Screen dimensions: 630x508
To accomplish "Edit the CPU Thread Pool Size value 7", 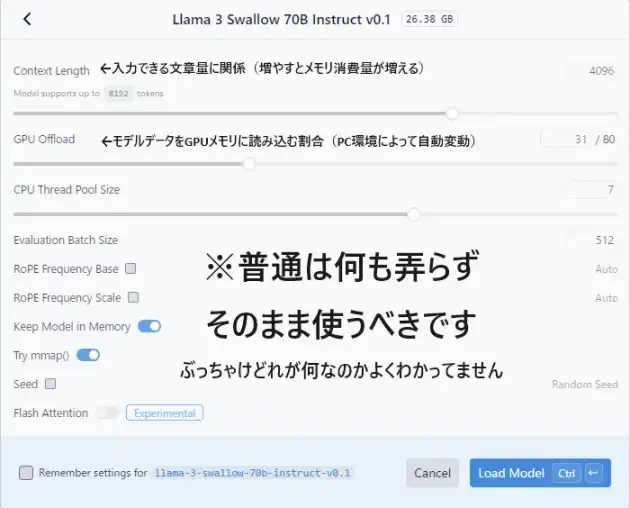I will point(591,189).
